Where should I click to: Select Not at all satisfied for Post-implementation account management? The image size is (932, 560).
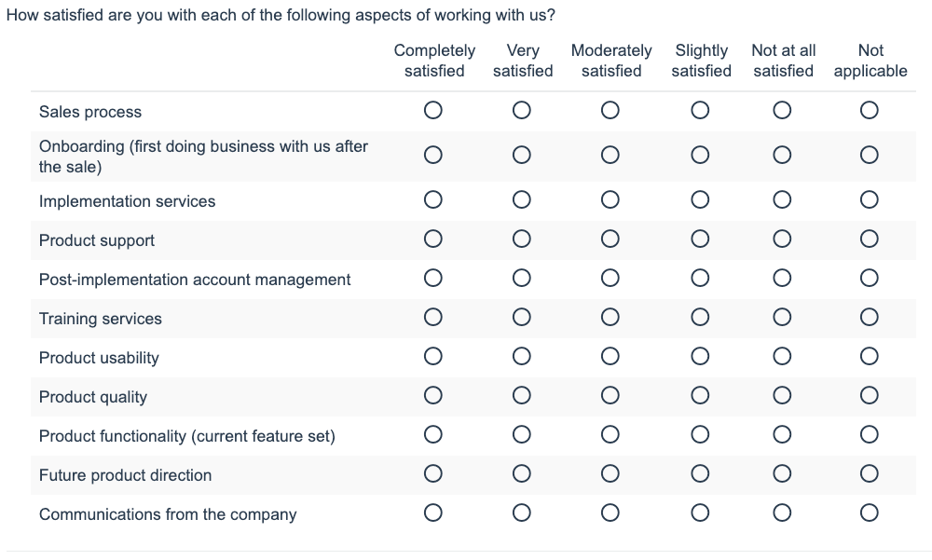coord(782,279)
